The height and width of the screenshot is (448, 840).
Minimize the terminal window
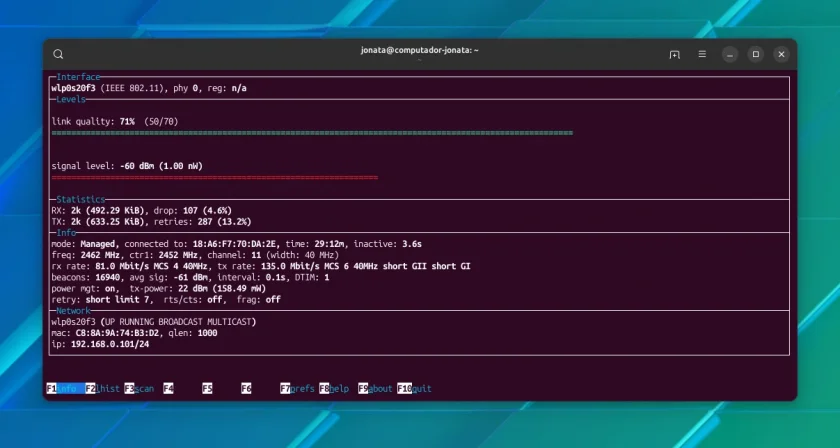(730, 54)
